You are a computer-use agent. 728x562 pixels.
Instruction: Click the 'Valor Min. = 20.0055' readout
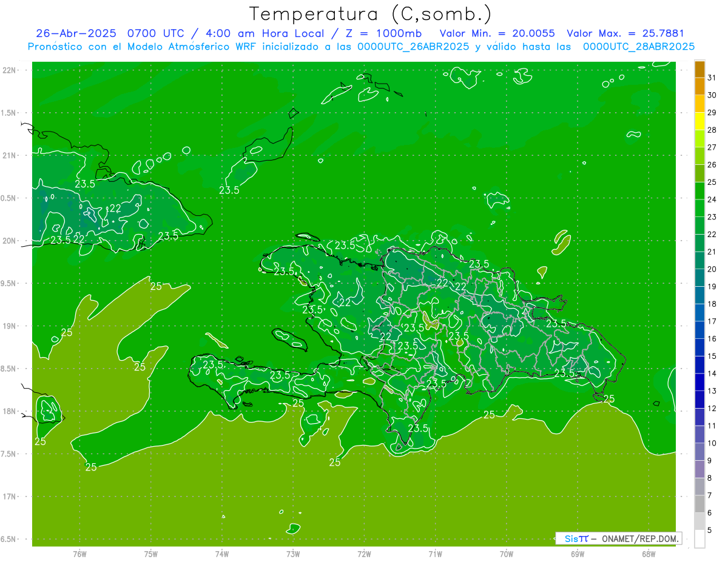pos(497,33)
